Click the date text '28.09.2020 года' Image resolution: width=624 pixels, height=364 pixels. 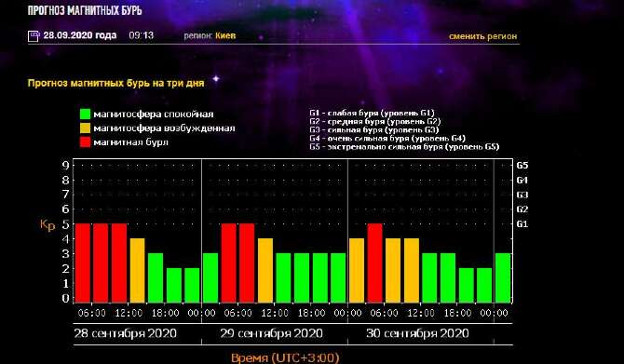pyautogui.click(x=80, y=35)
